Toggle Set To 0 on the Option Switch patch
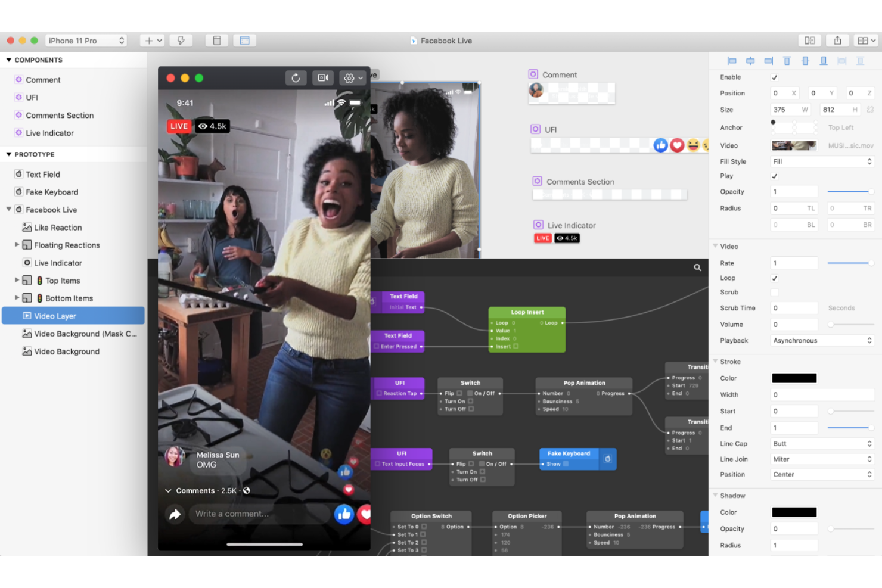882x588 pixels. coord(424,527)
